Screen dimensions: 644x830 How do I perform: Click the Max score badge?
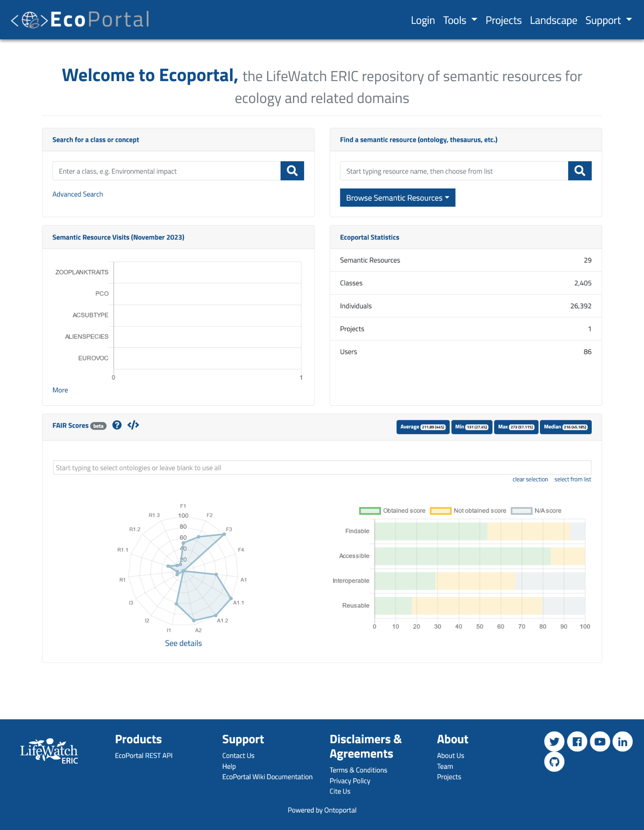(x=516, y=427)
